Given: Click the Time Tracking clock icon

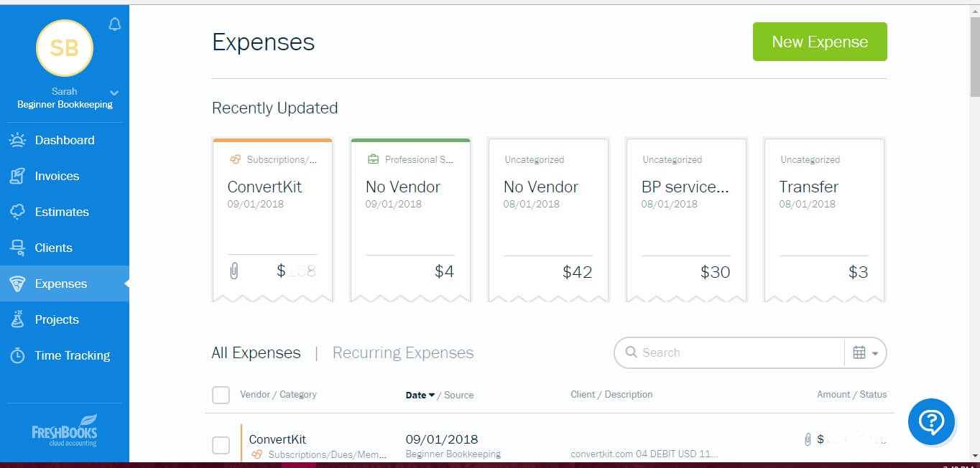Looking at the screenshot, I should pyautogui.click(x=17, y=355).
